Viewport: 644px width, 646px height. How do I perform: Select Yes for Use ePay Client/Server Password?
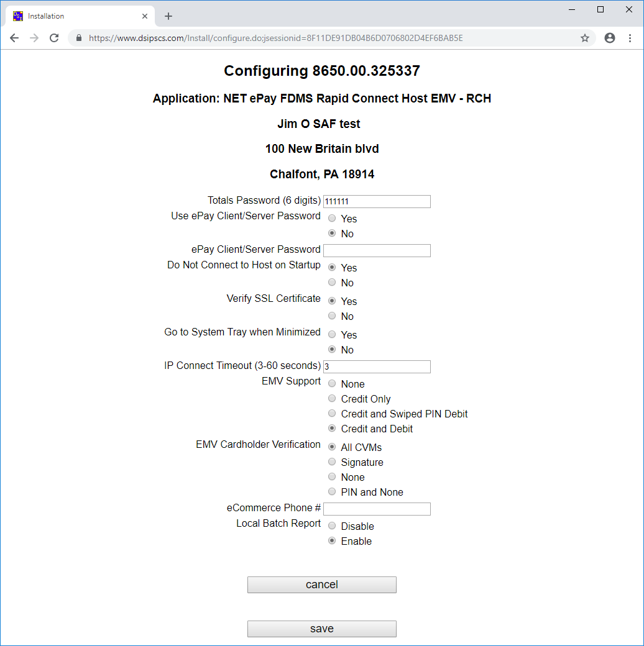(x=332, y=217)
